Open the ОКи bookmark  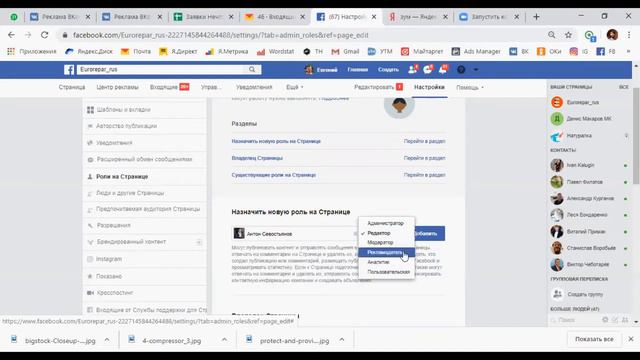coord(549,51)
